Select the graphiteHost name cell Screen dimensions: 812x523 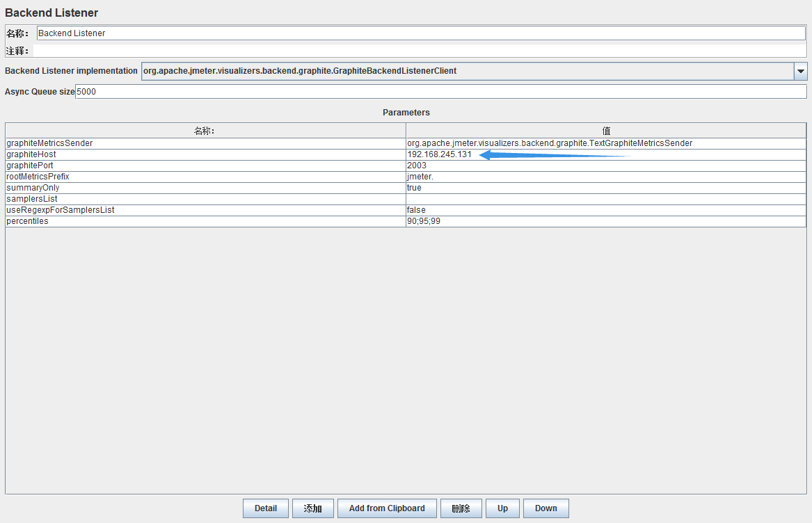coord(205,154)
